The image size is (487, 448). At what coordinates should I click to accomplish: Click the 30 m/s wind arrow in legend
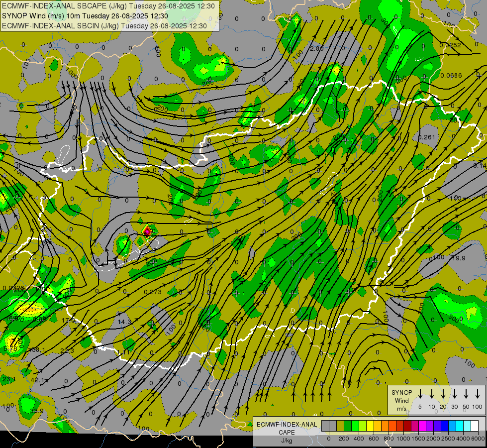coord(455,394)
